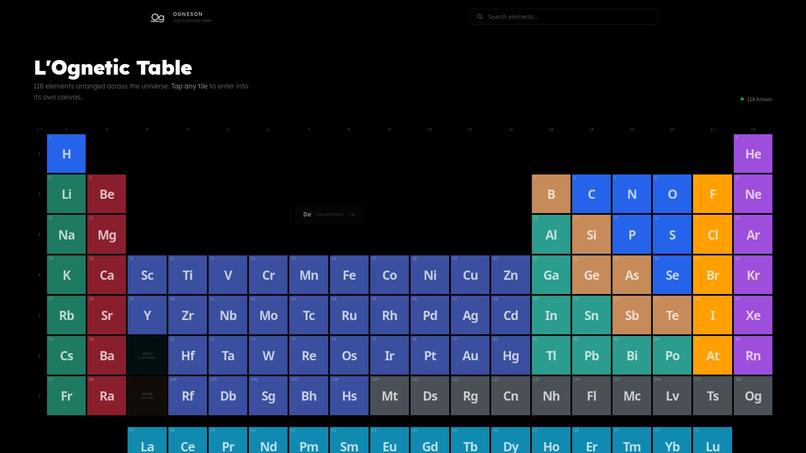806x453 pixels.
Task: Select the Iron Fe tile
Action: (349, 275)
